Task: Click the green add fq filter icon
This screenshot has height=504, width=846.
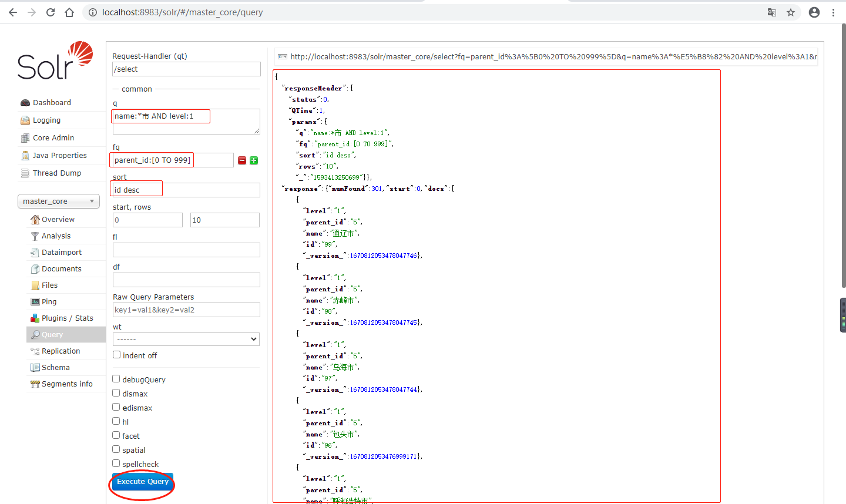Action: [254, 160]
